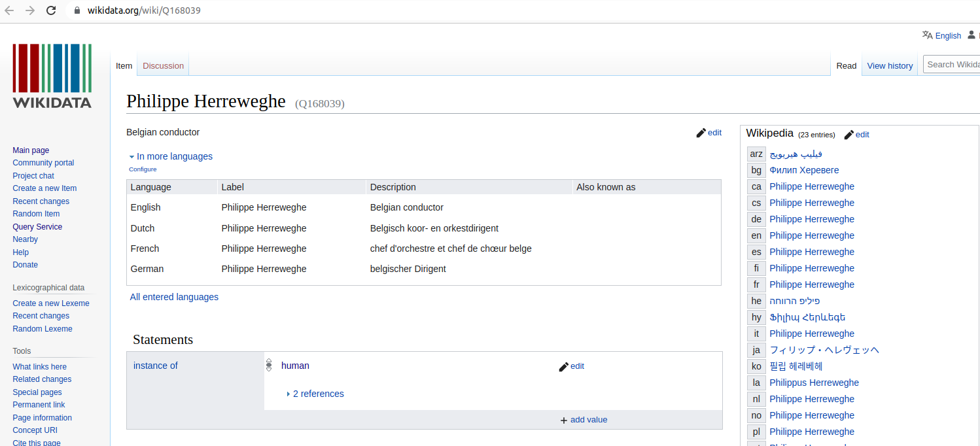Image resolution: width=980 pixels, height=446 pixels.
Task: Click the browser back arrow
Action: [x=9, y=10]
